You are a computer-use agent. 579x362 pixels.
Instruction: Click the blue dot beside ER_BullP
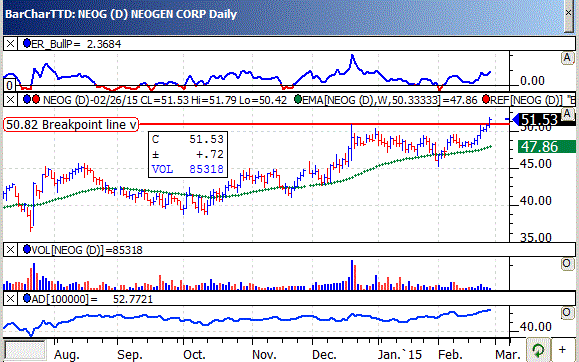(x=27, y=43)
